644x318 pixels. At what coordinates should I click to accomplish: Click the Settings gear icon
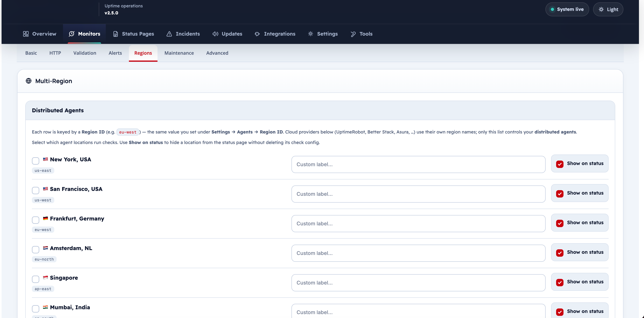[x=311, y=34]
